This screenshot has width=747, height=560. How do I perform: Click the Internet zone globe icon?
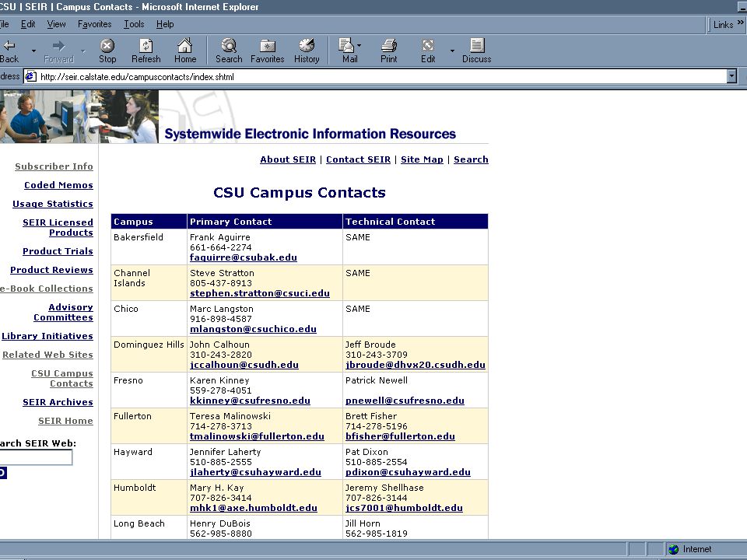[x=673, y=549]
